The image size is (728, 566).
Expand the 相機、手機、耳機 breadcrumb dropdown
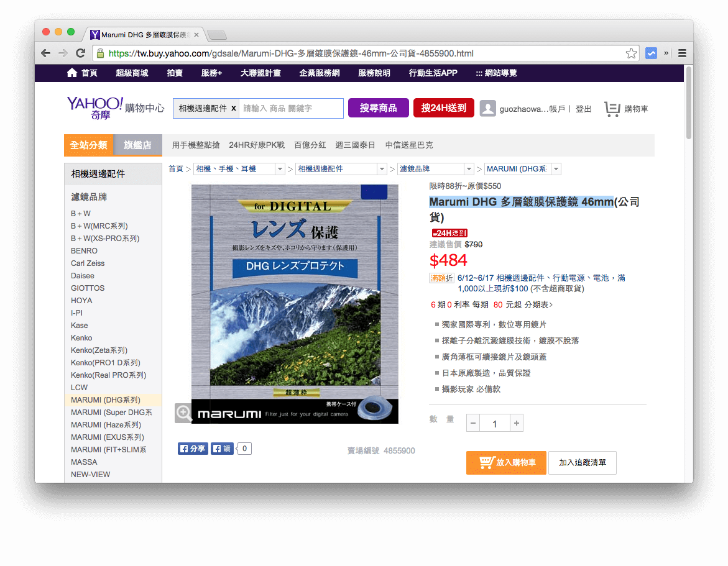(x=280, y=169)
